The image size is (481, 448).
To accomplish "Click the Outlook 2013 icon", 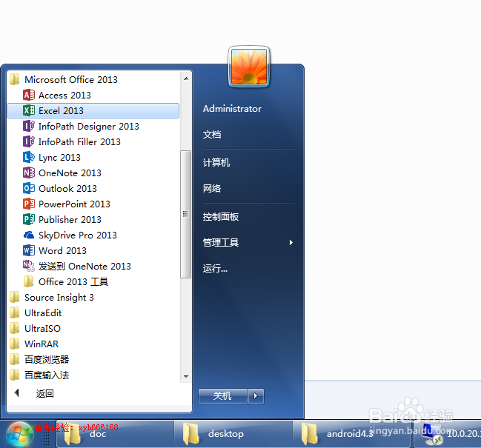I will pyautogui.click(x=29, y=188).
